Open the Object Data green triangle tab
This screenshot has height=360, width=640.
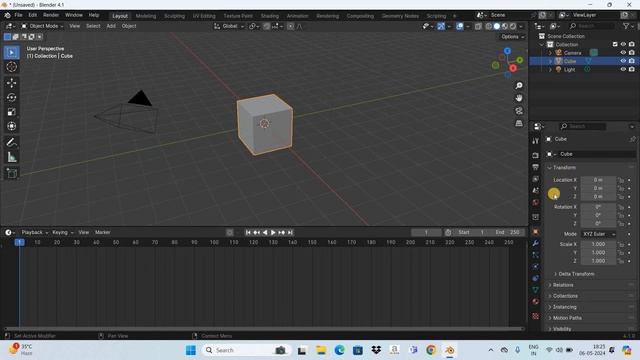tap(536, 290)
